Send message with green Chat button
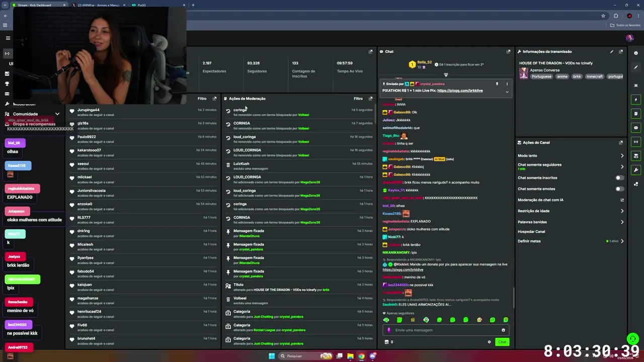The width and height of the screenshot is (644, 362). (502, 342)
